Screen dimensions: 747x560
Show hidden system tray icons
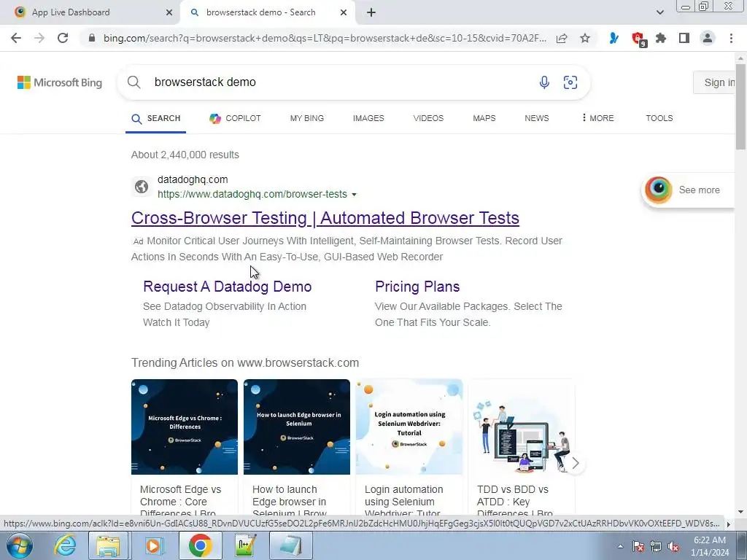620,547
